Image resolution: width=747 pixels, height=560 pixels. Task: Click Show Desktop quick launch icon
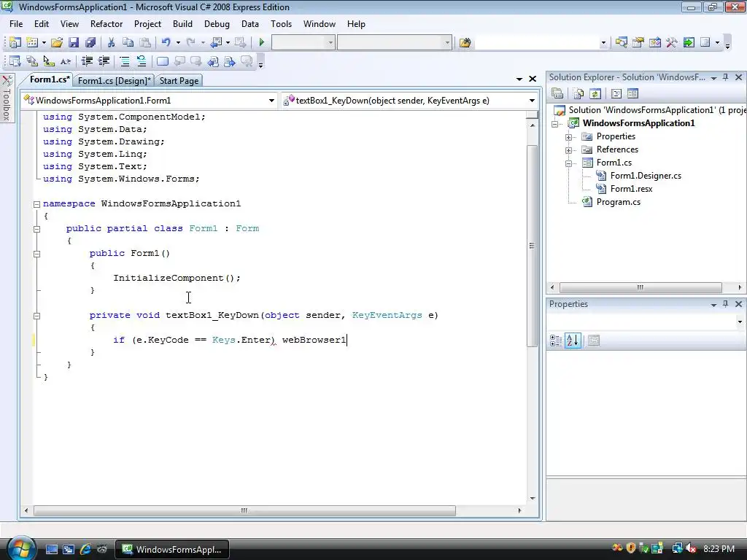pyautogui.click(x=52, y=549)
